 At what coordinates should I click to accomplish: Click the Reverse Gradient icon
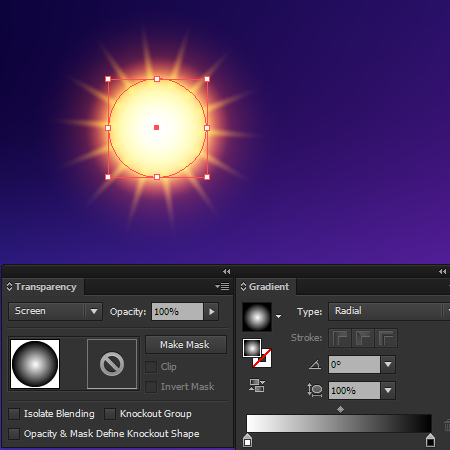tap(257, 385)
